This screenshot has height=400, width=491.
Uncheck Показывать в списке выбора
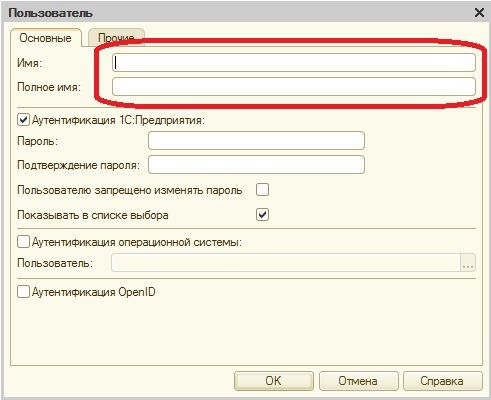(262, 215)
